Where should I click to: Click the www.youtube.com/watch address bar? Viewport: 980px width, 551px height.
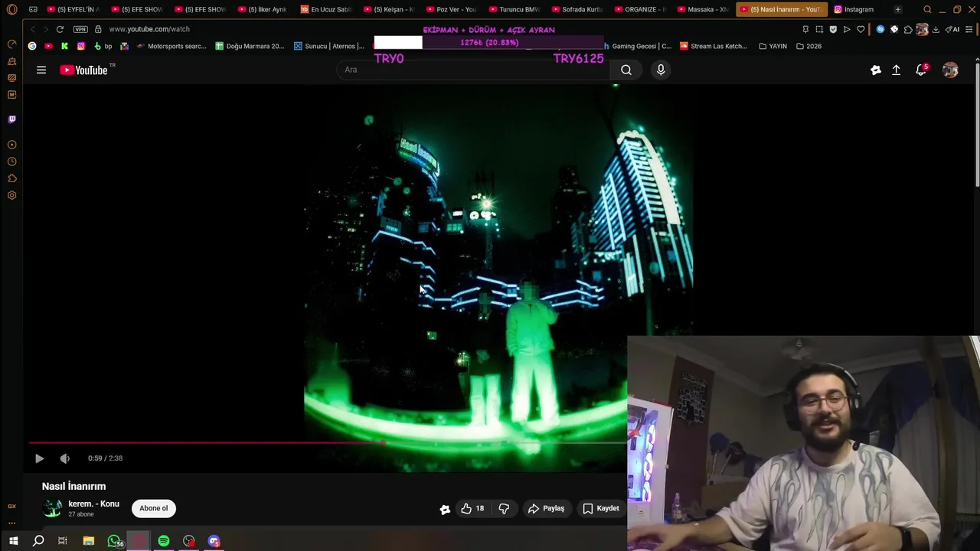149,29
